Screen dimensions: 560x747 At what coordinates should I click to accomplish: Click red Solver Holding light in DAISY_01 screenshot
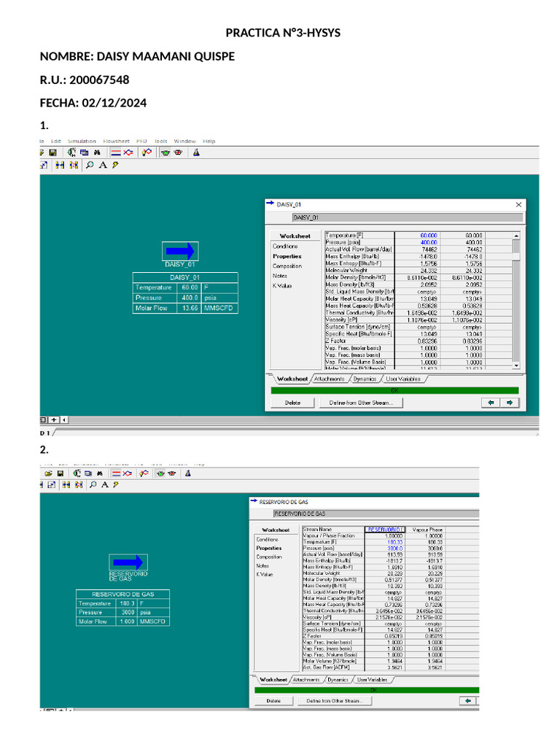click(x=178, y=152)
